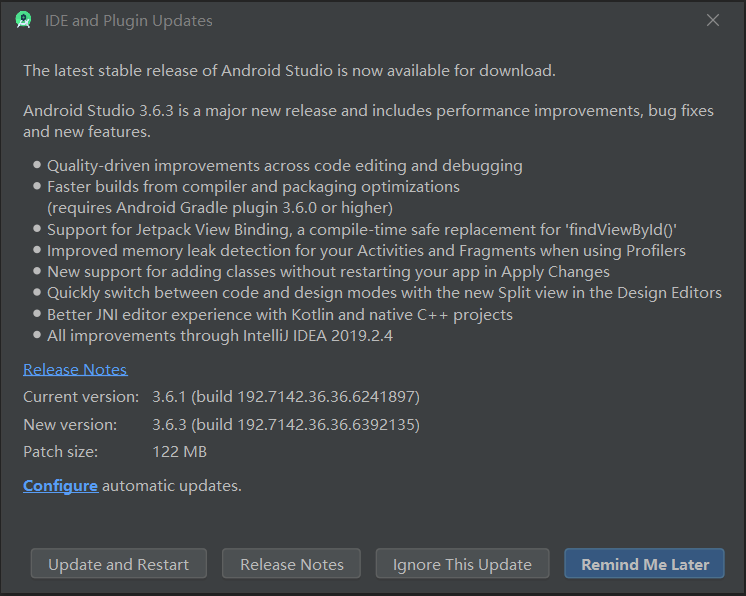
Task: Click the new version build 192.7142.36.36.6392135
Action: pos(286,424)
